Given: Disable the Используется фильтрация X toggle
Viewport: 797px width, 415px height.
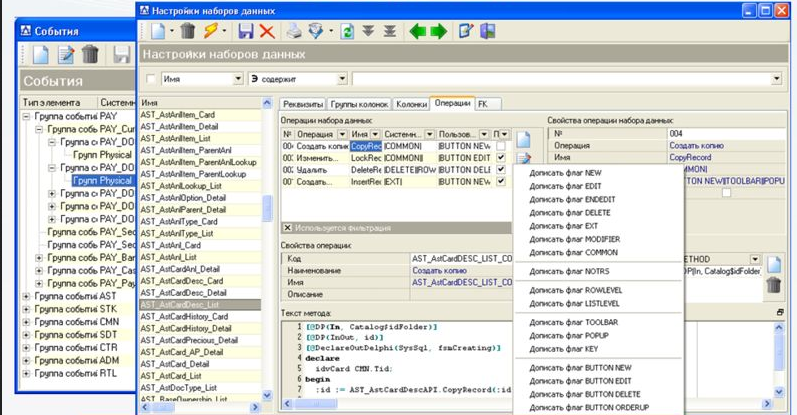Looking at the screenshot, I should [x=287, y=228].
